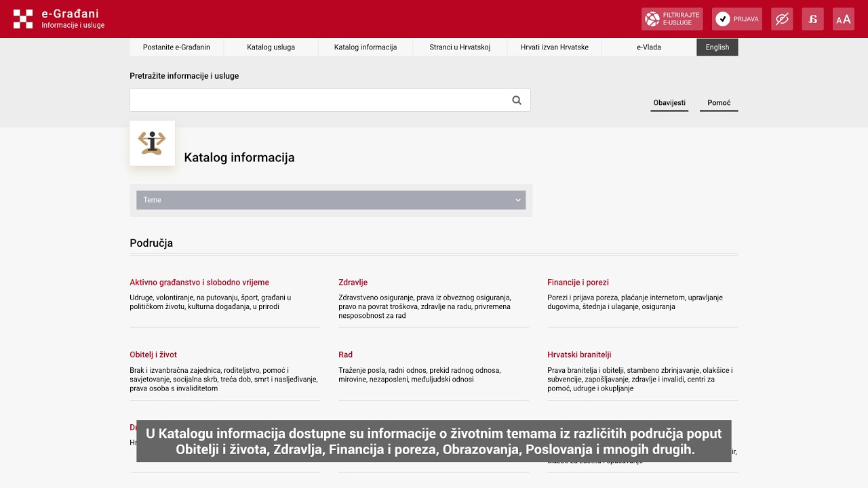Click the search magnifier icon
868x488 pixels.
[x=517, y=100]
